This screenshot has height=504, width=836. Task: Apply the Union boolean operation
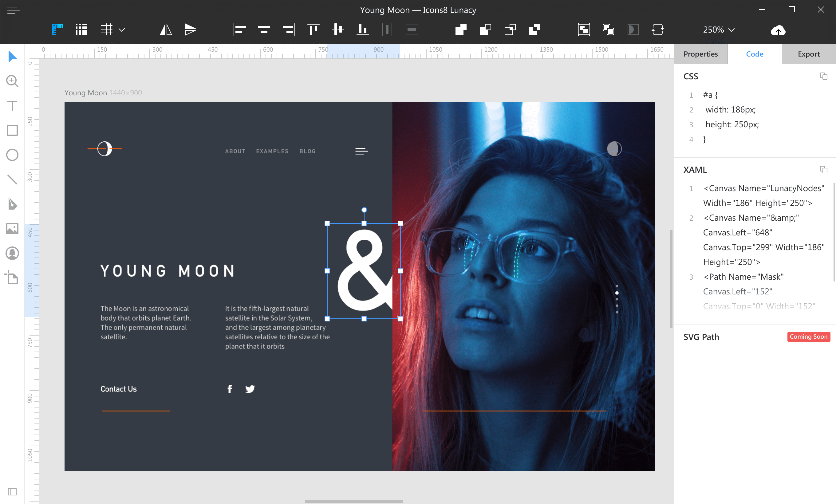click(460, 30)
